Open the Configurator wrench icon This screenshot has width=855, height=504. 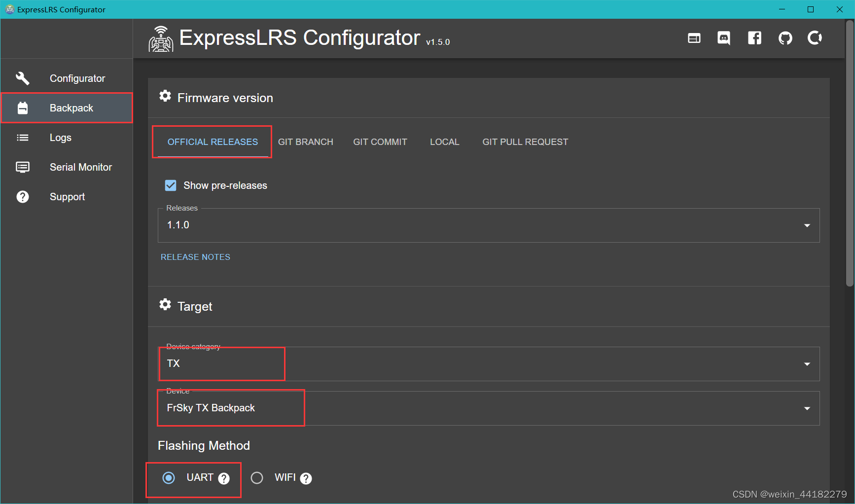[23, 78]
